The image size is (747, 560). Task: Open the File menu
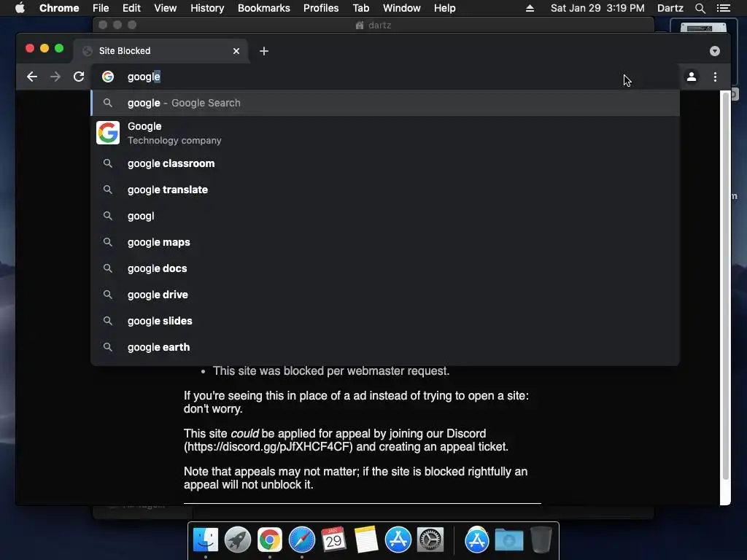pos(101,8)
